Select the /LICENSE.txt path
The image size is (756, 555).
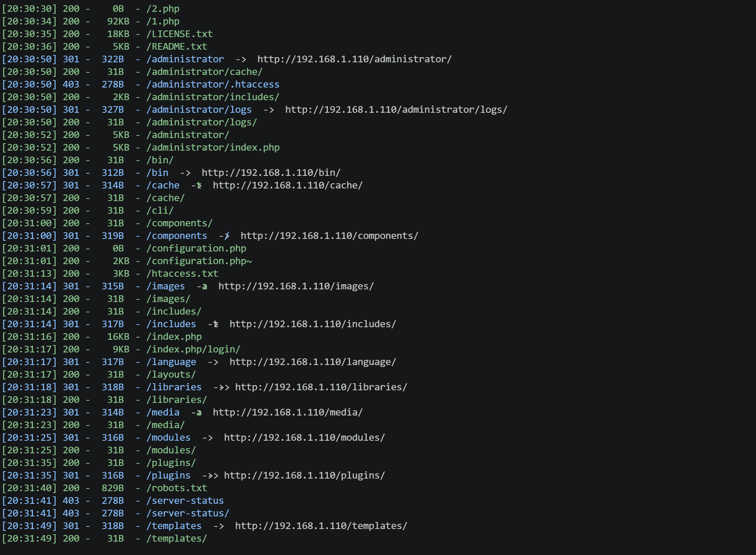pos(180,34)
